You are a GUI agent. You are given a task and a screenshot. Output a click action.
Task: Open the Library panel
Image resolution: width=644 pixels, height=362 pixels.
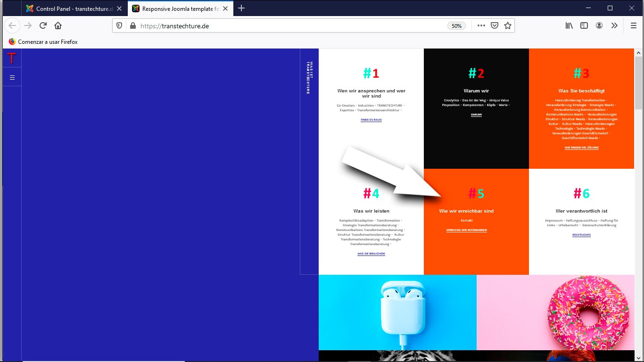[x=569, y=26]
